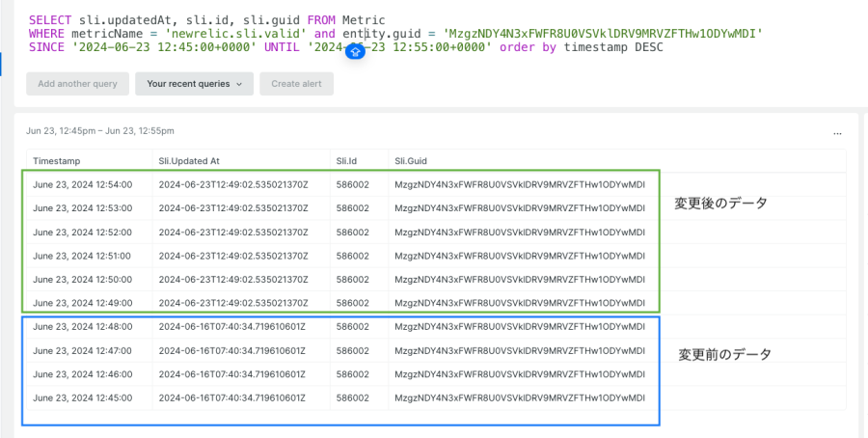The width and height of the screenshot is (868, 438).
Task: Click the 変更前のデータ annotation label
Action: 724,354
